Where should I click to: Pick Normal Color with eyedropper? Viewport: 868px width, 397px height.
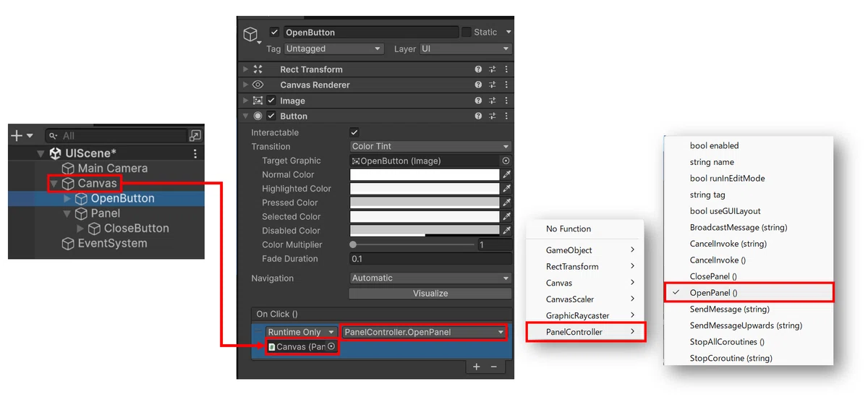[507, 174]
